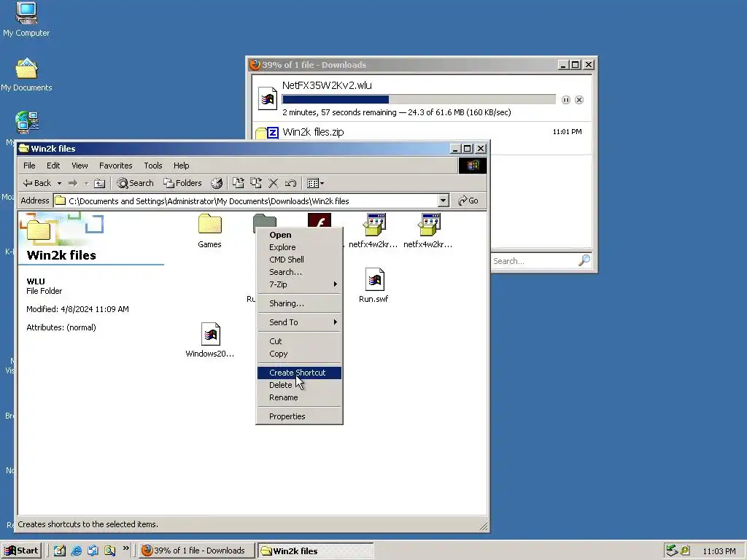
Task: Open the File menu
Action: pos(29,166)
